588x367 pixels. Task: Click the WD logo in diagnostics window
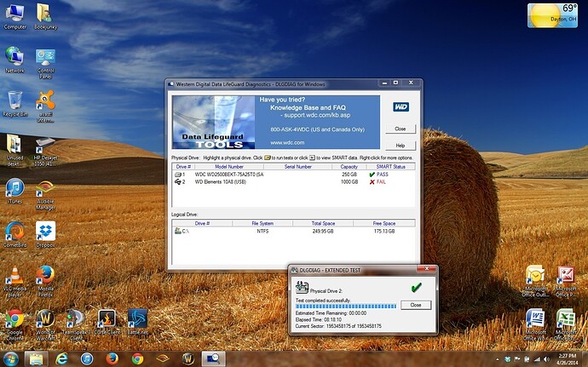click(401, 107)
